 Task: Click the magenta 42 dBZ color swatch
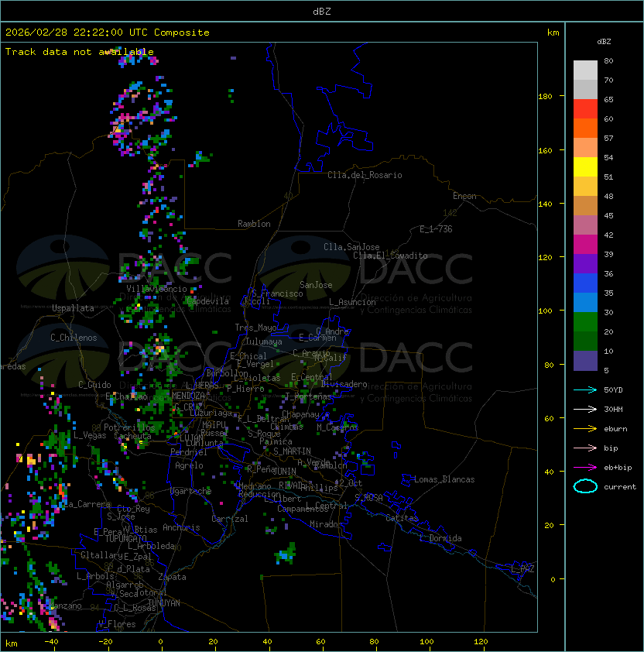point(585,244)
